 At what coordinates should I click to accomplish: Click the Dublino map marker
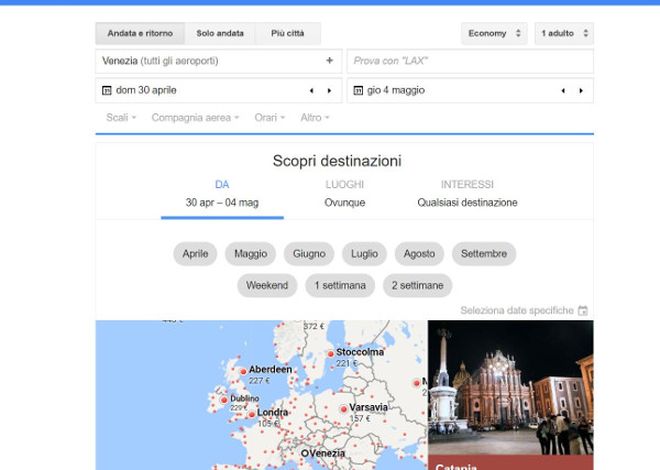(224, 400)
